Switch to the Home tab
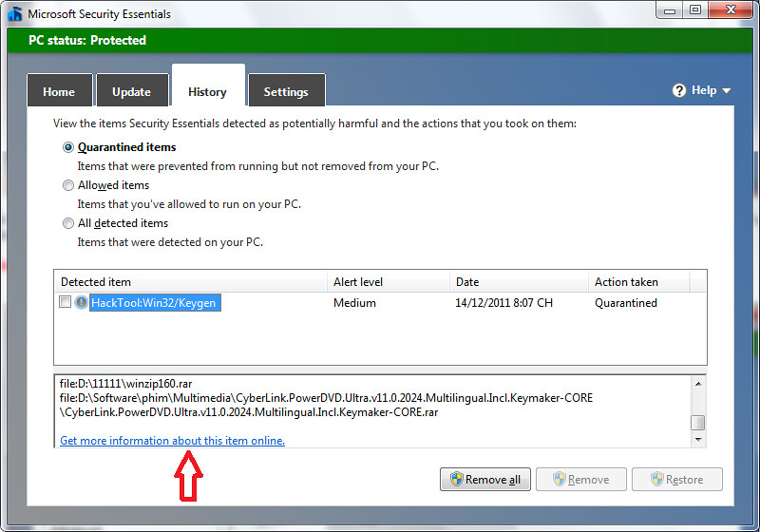This screenshot has height=532, width=760. point(59,90)
